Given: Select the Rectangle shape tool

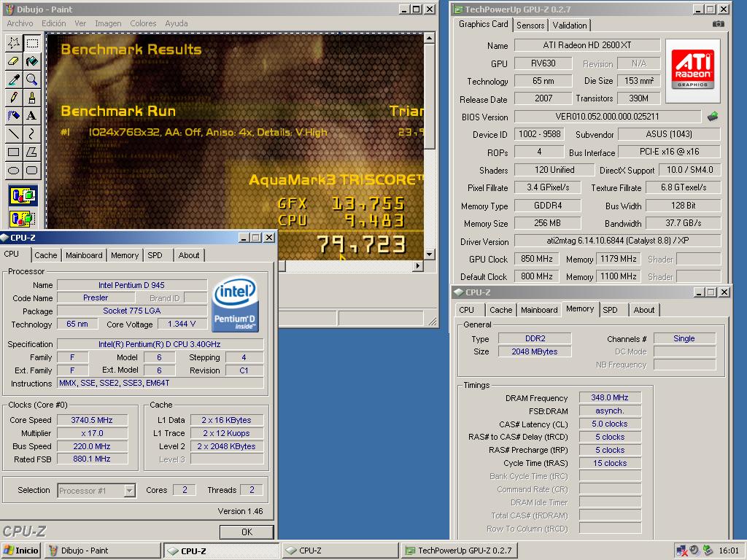Looking at the screenshot, I should click(x=13, y=152).
